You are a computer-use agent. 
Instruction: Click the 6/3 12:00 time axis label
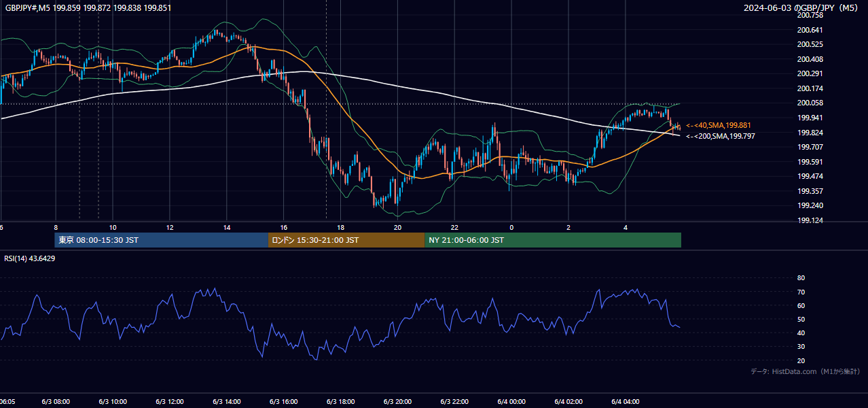tap(170, 402)
